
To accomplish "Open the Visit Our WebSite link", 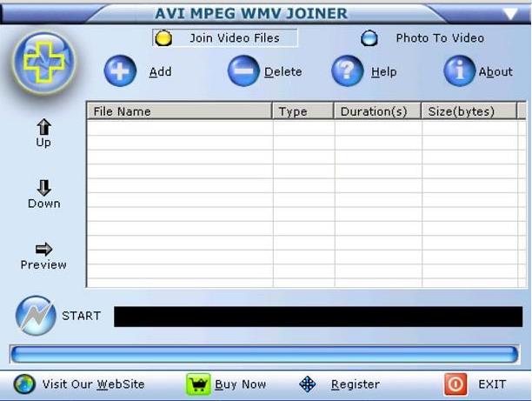I will click(93, 384).
